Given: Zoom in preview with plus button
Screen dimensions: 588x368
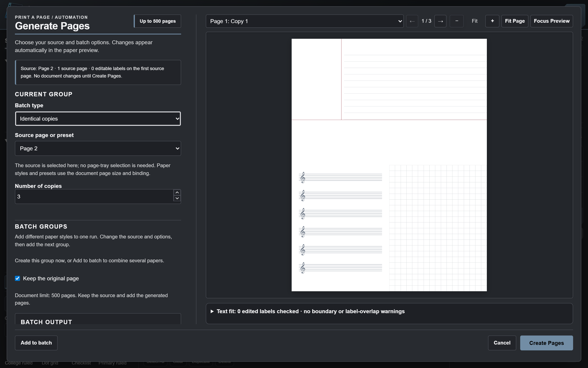Looking at the screenshot, I should (x=492, y=21).
